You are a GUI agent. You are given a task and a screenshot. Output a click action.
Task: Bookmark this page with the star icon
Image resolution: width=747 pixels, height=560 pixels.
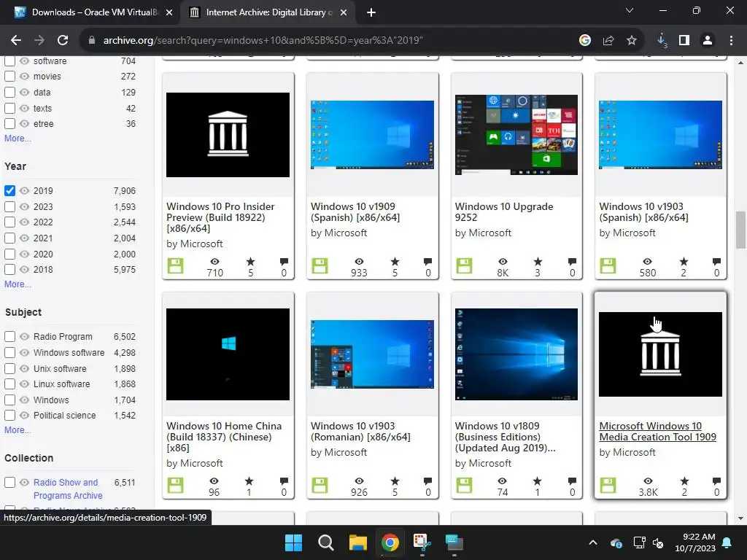[x=632, y=41]
